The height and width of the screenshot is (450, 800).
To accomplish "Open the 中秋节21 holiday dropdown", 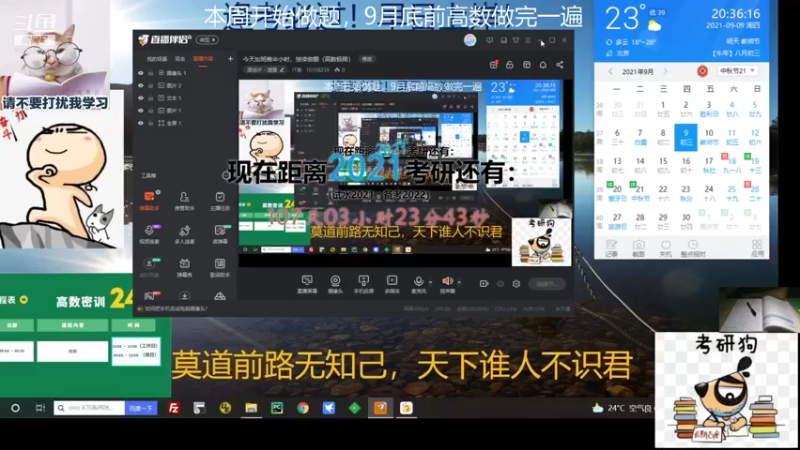I will click(737, 71).
